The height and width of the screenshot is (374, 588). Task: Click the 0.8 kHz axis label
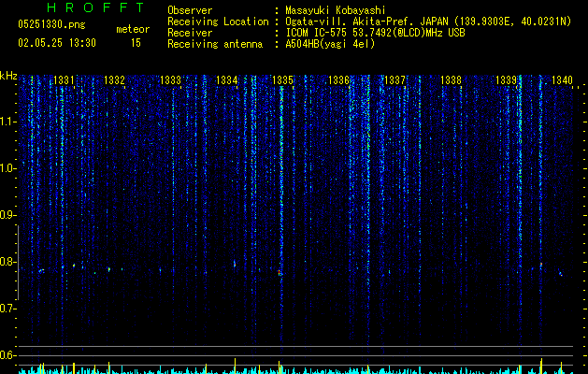[7, 262]
